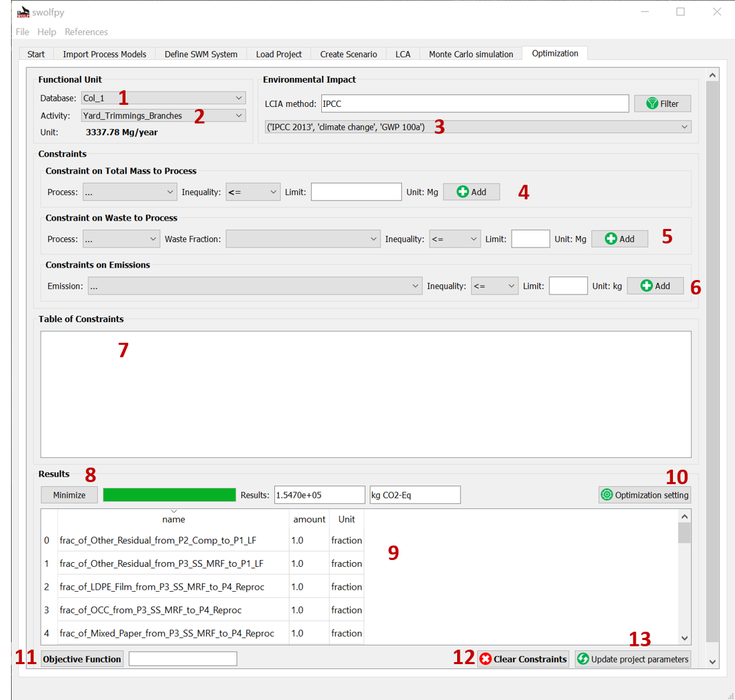735x700 pixels.
Task: Open the File menu
Action: (x=22, y=32)
